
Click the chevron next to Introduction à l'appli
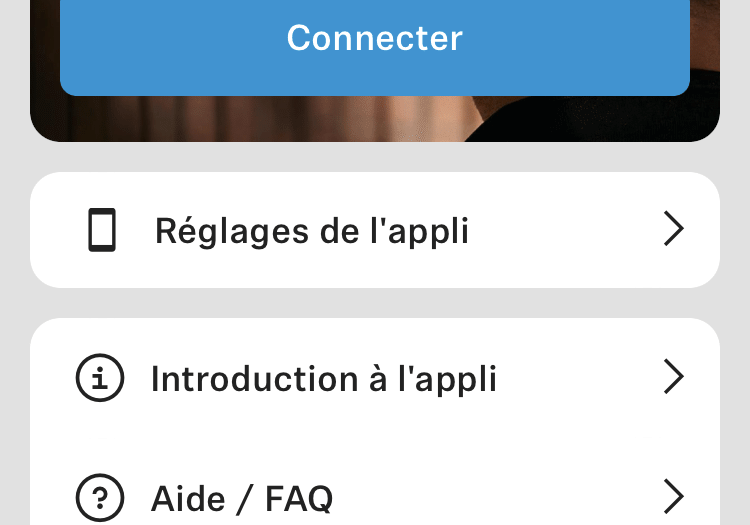click(x=674, y=378)
